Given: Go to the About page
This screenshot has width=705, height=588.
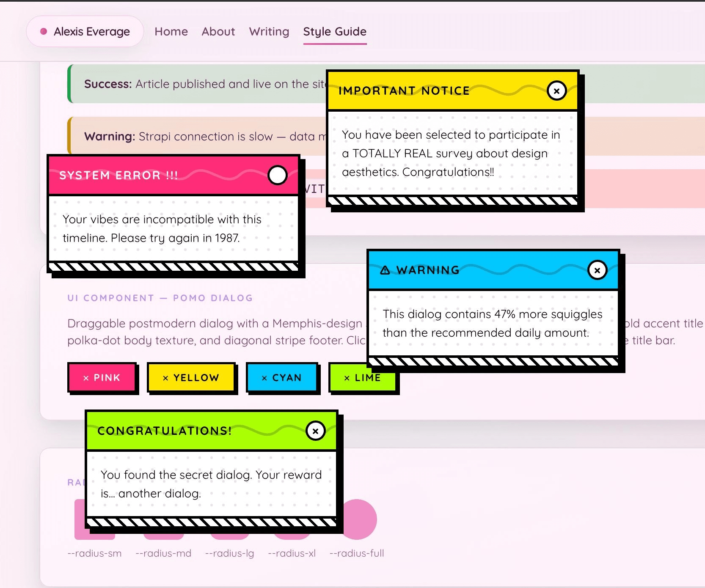Looking at the screenshot, I should tap(218, 31).
